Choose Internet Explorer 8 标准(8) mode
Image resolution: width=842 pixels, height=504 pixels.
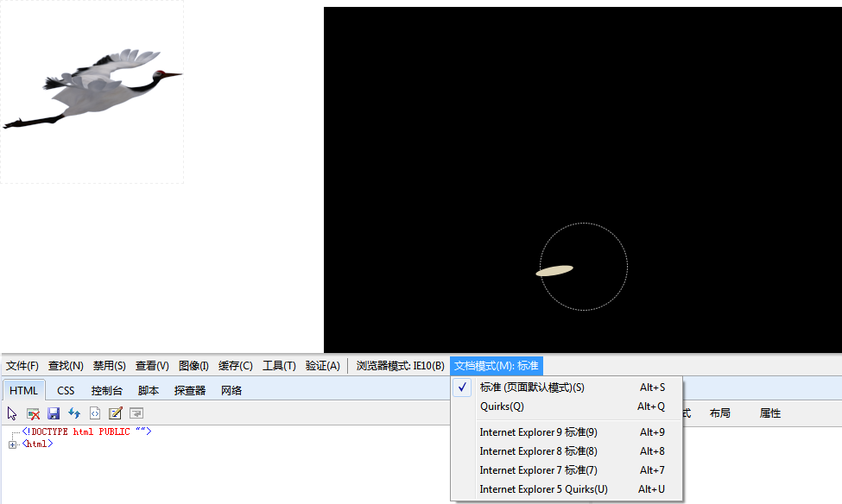[x=567, y=451]
